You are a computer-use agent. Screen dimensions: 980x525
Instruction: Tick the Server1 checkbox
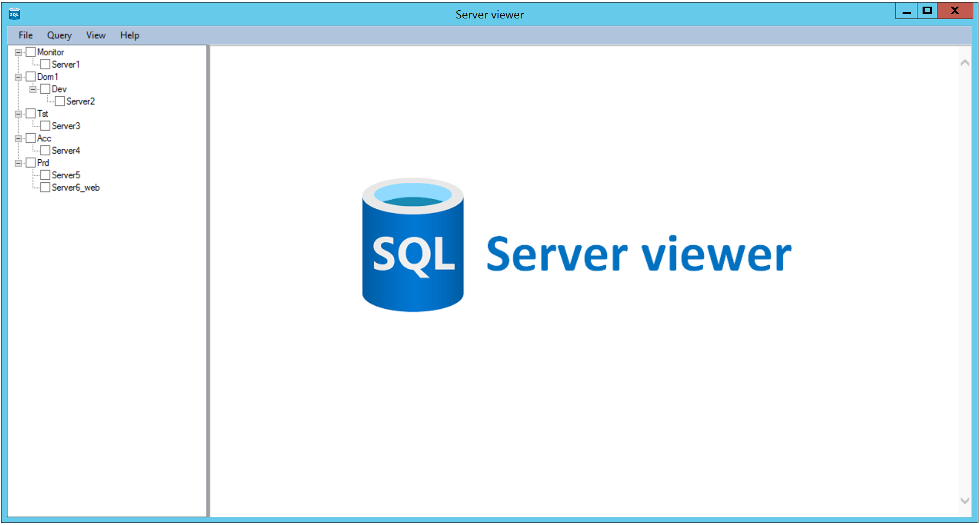[46, 65]
